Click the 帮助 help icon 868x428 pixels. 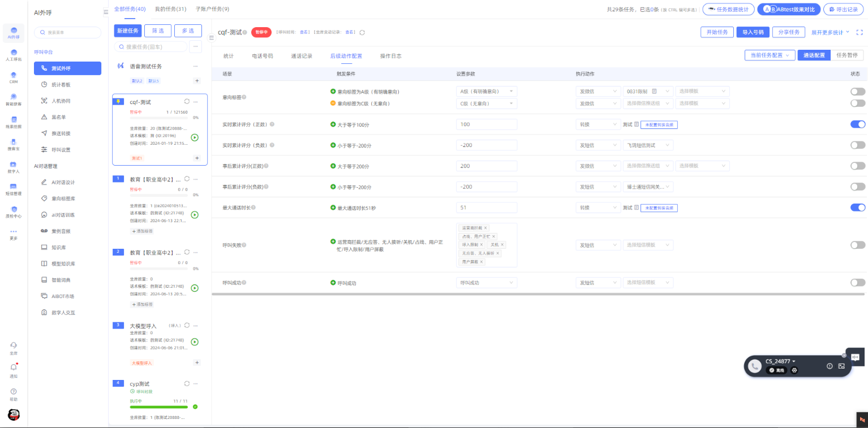[14, 392]
